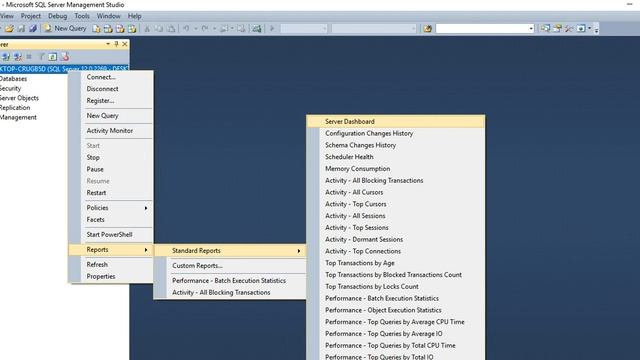Image resolution: width=640 pixels, height=360 pixels.
Task: Close the Object Explorer panel
Action: (125, 44)
